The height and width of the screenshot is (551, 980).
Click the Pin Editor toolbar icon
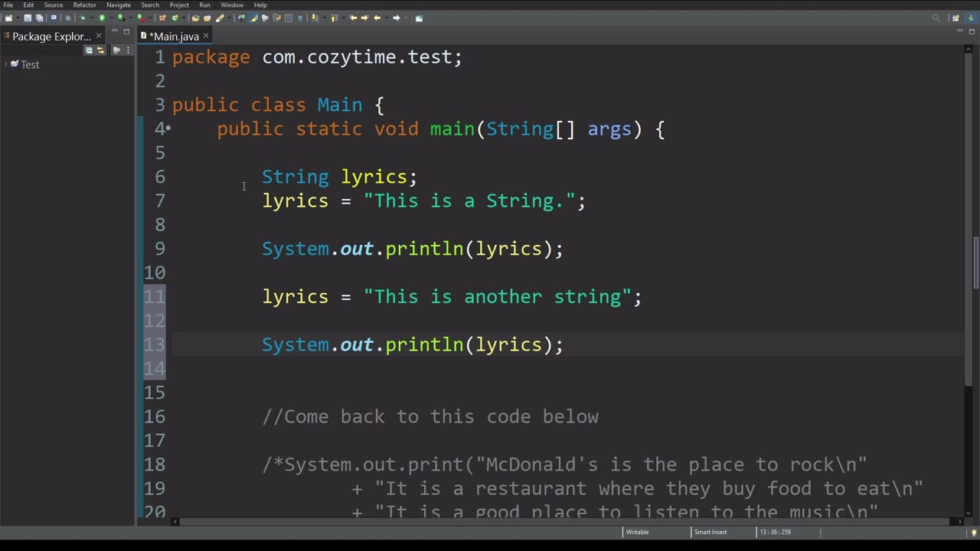(419, 18)
